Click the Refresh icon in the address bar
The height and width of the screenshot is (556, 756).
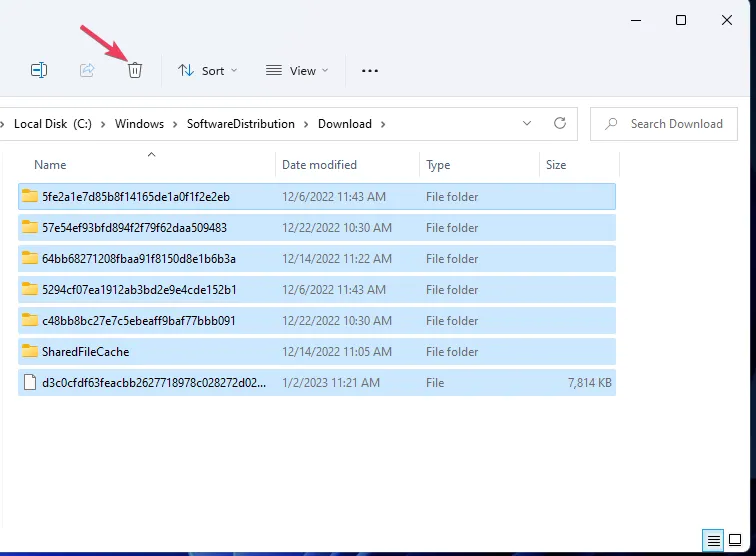pos(560,123)
